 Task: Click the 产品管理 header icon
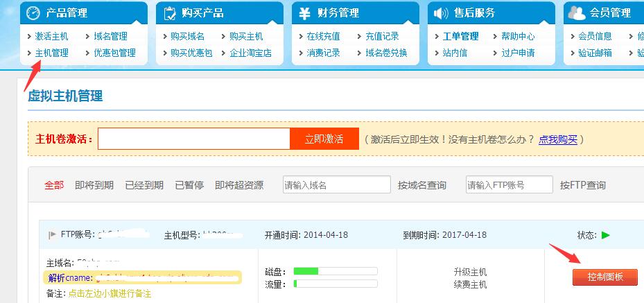(32, 13)
